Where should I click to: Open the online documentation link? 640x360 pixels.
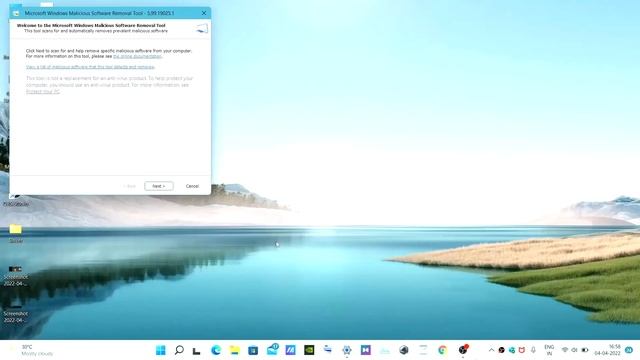(x=138, y=56)
